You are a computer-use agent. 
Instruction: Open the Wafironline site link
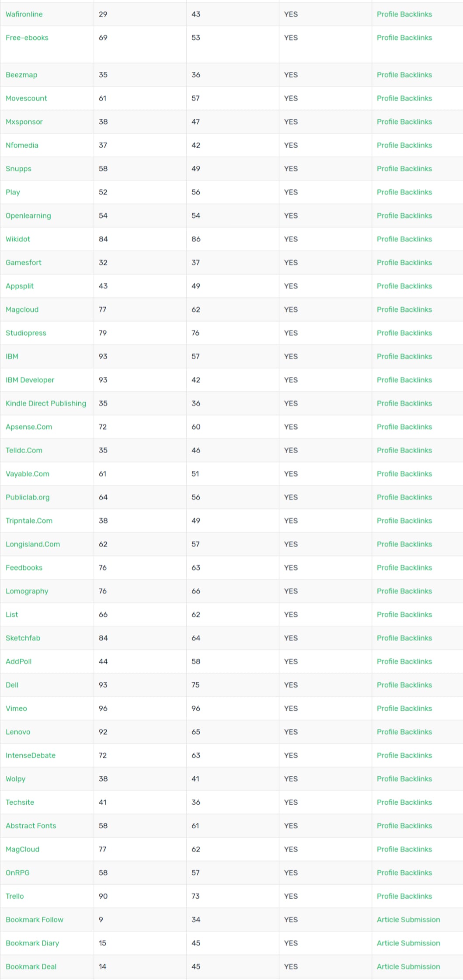tap(24, 14)
